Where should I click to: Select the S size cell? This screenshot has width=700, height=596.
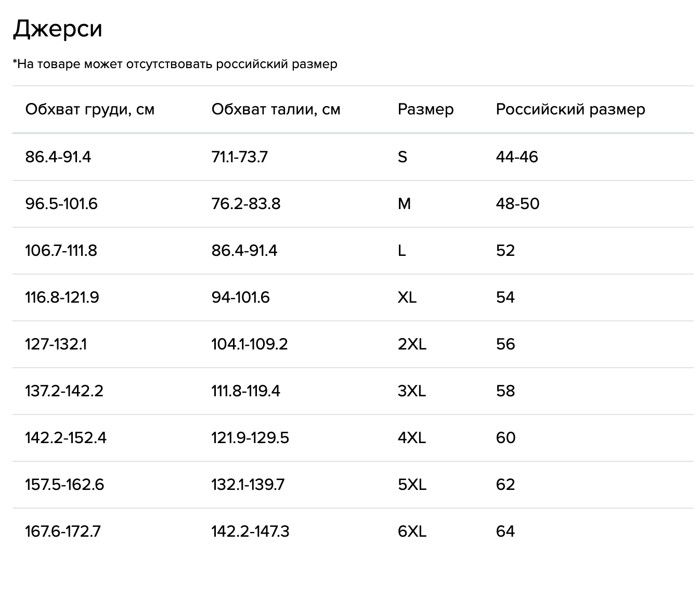pyautogui.click(x=402, y=157)
